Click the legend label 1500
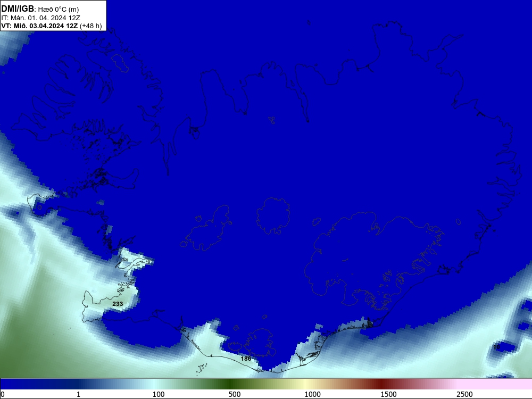The height and width of the screenshot is (399, 532). (388, 394)
